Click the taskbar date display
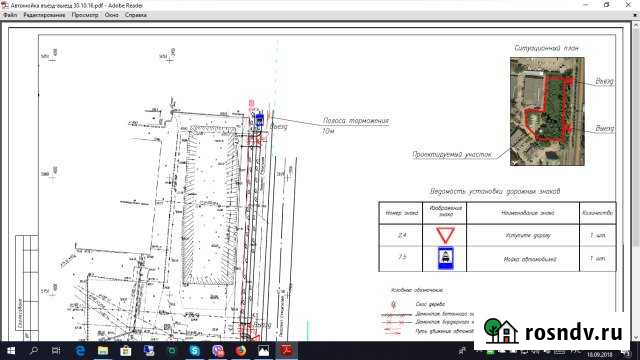 pos(601,354)
